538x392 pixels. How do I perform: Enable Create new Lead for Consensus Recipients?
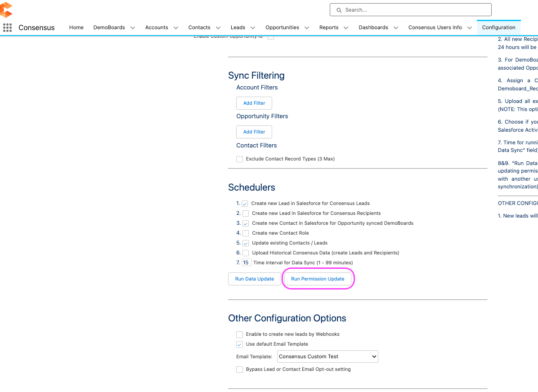(246, 214)
